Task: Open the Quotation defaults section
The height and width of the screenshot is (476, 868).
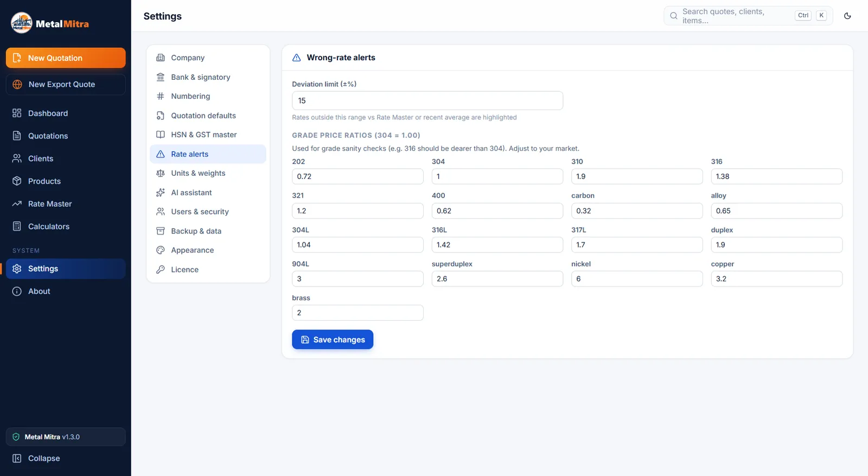Action: [208, 116]
